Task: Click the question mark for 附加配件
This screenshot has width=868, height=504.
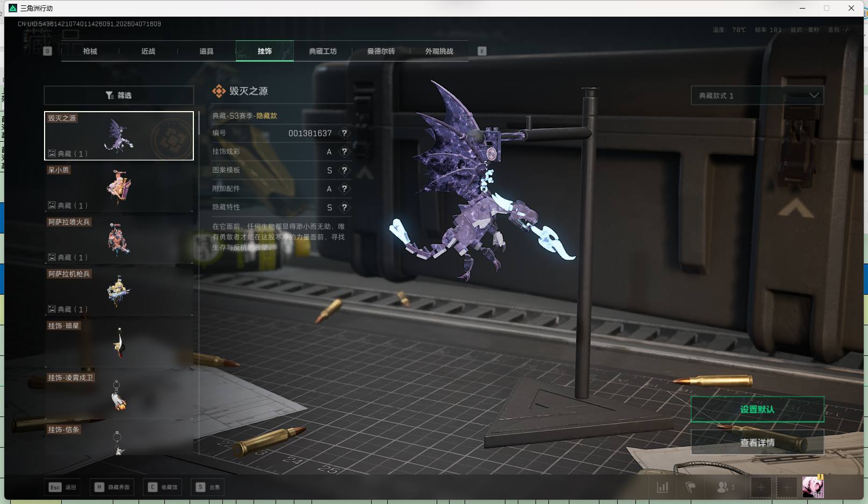Action: 344,189
